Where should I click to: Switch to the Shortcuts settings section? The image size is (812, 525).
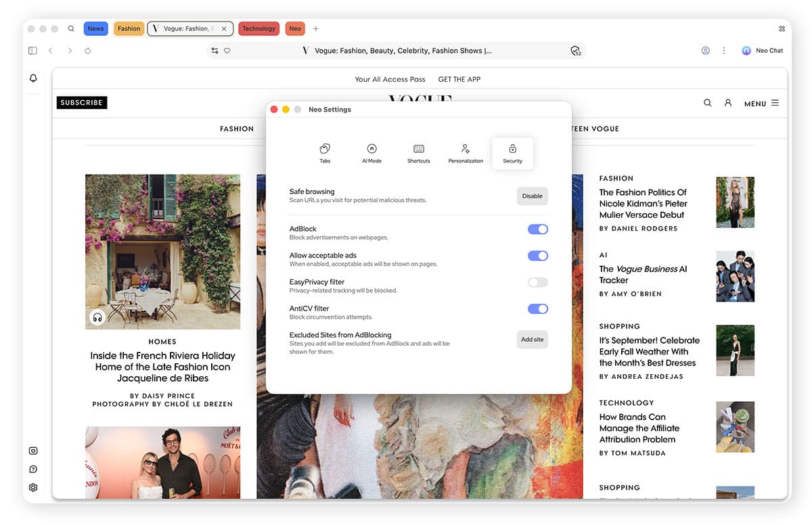[419, 154]
